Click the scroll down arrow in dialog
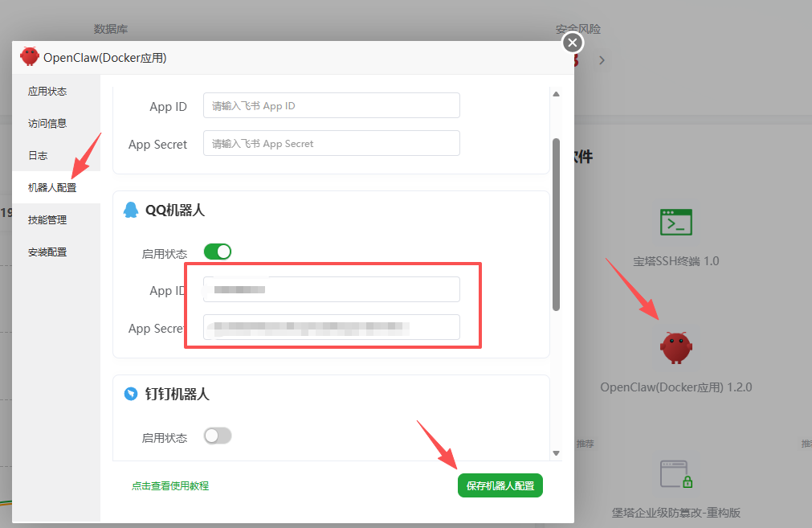Image resolution: width=812 pixels, height=528 pixels. [x=556, y=453]
